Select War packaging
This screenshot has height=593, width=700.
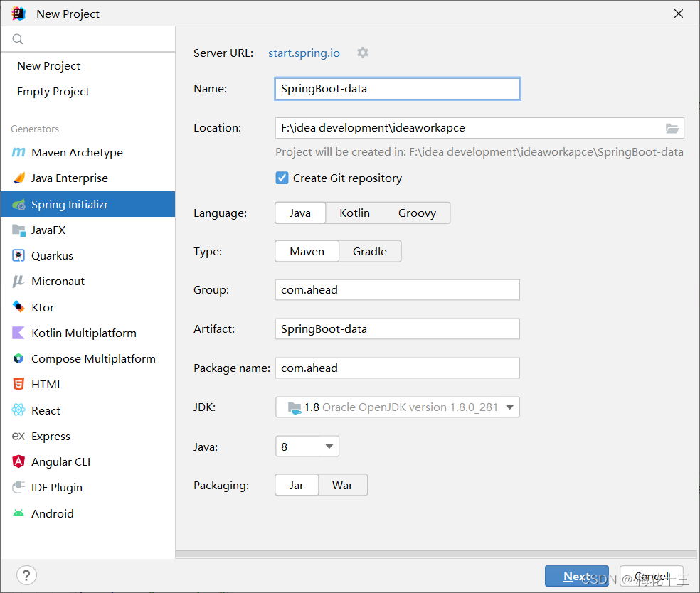pos(342,486)
